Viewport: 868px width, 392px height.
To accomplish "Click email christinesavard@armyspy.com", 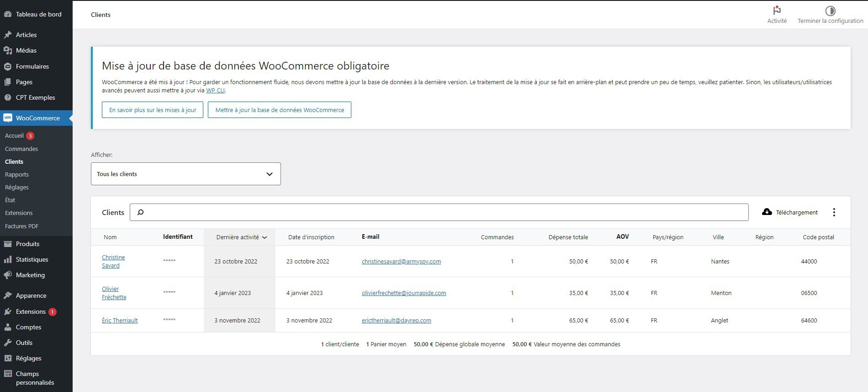I will point(401,261).
